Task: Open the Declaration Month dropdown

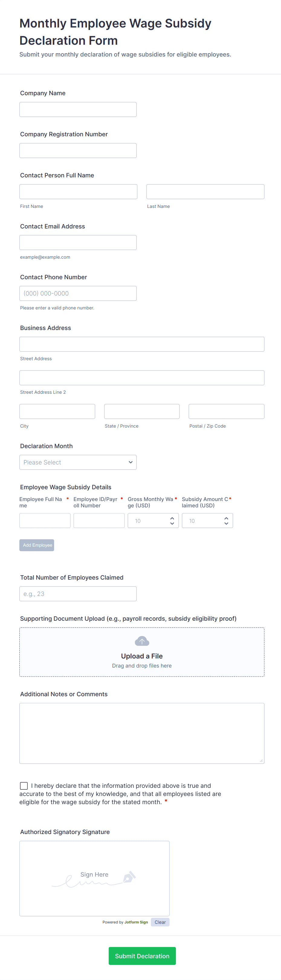Action: pos(78,462)
